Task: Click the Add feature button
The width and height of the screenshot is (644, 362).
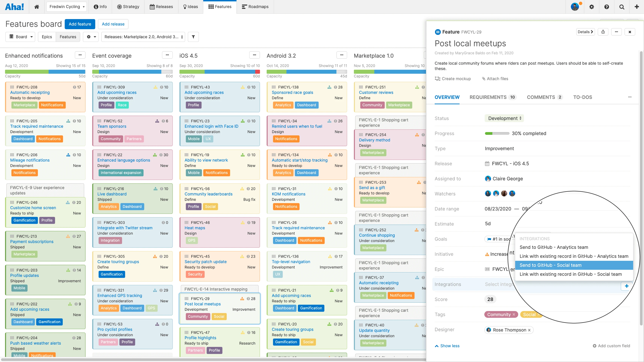Action: pyautogui.click(x=80, y=24)
